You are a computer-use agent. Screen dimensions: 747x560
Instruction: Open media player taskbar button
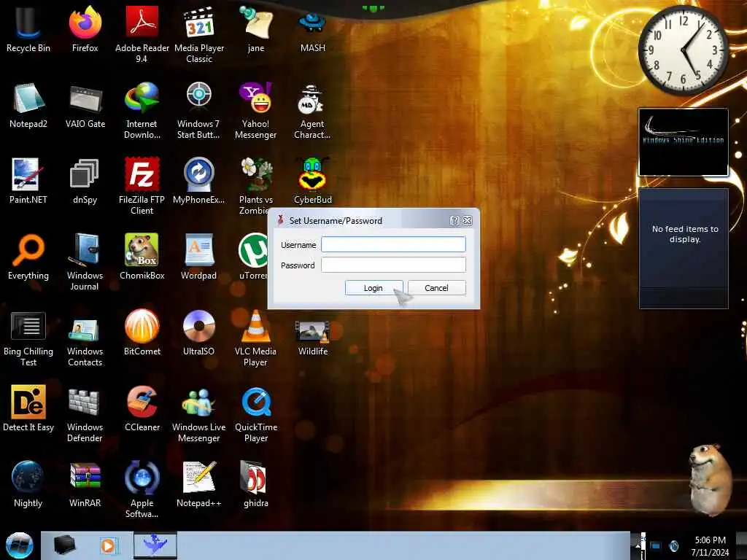(x=108, y=545)
